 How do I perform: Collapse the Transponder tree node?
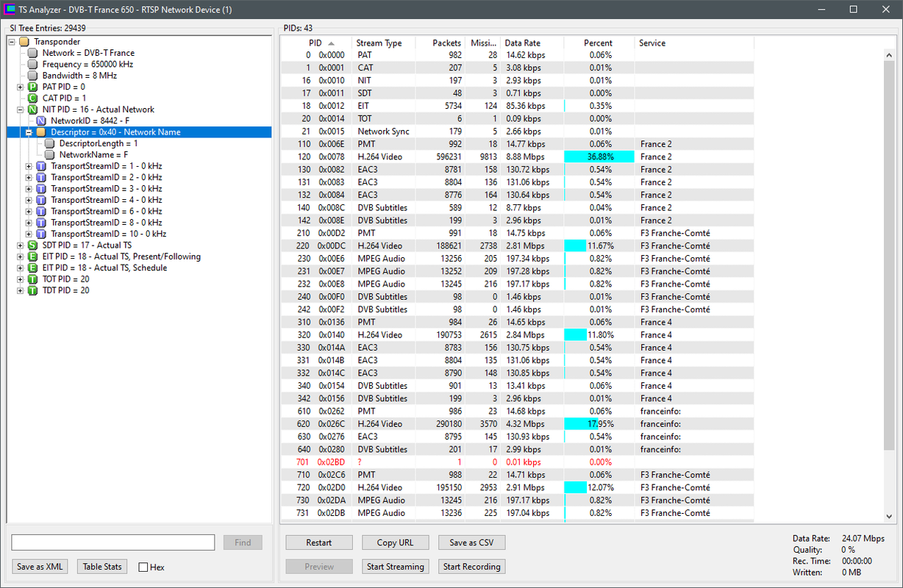coord(12,42)
